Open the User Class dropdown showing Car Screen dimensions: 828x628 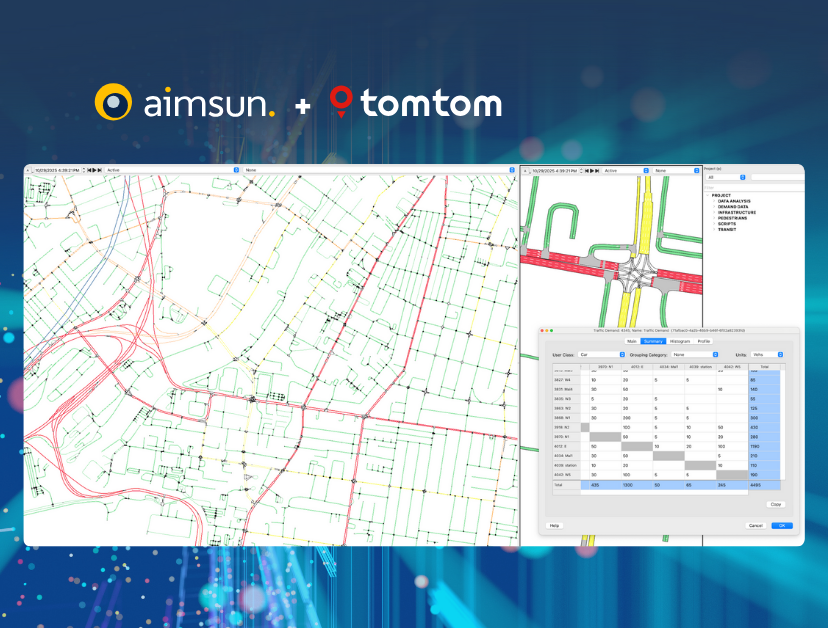pos(601,354)
